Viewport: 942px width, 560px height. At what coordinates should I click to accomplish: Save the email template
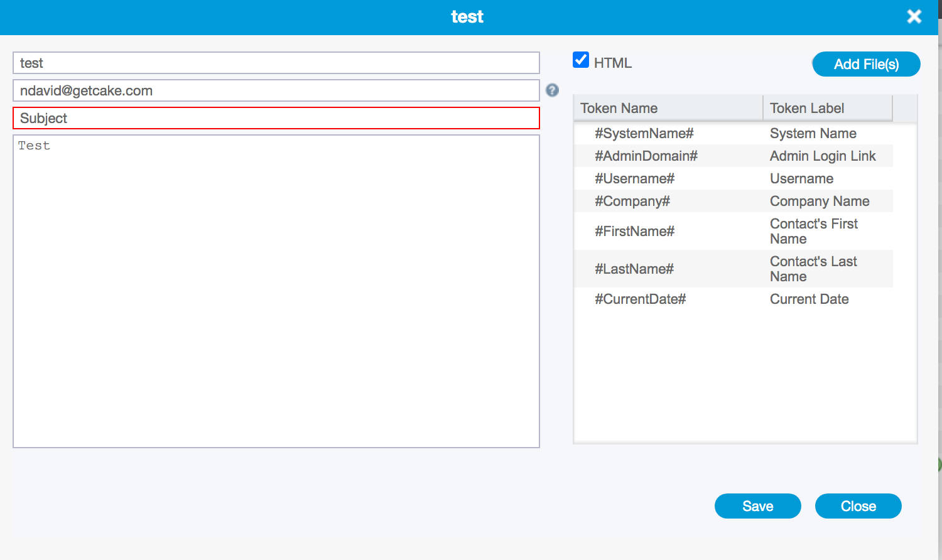coord(757,506)
